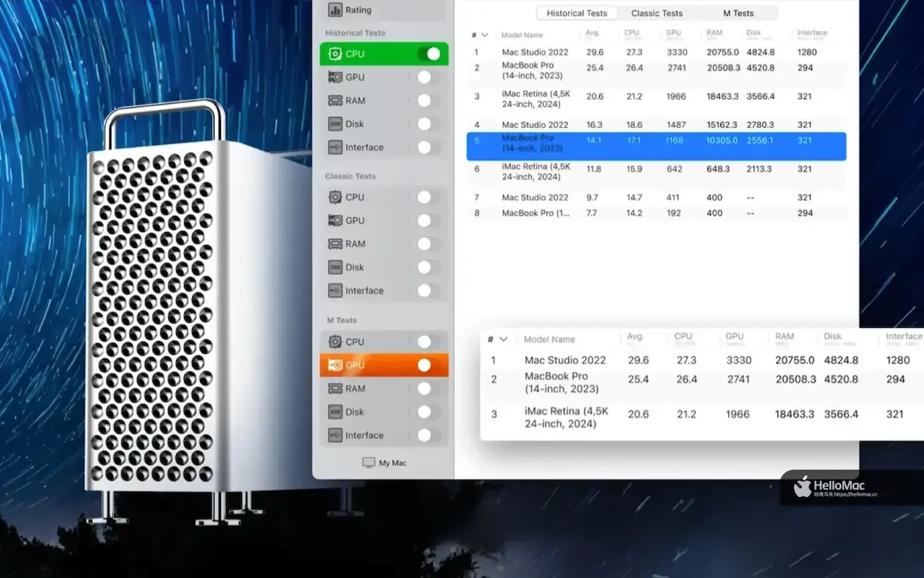The width and height of the screenshot is (924, 578).
Task: Click the 16.3 average value
Action: pos(594,125)
